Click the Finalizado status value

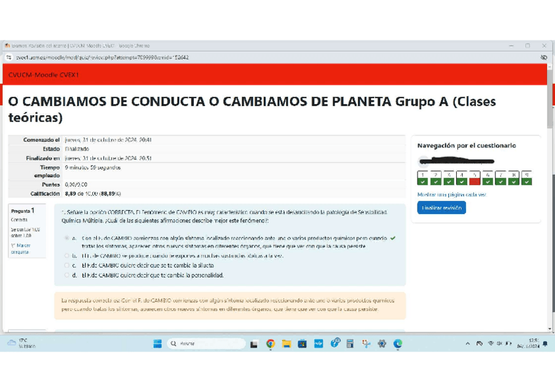pyautogui.click(x=77, y=149)
